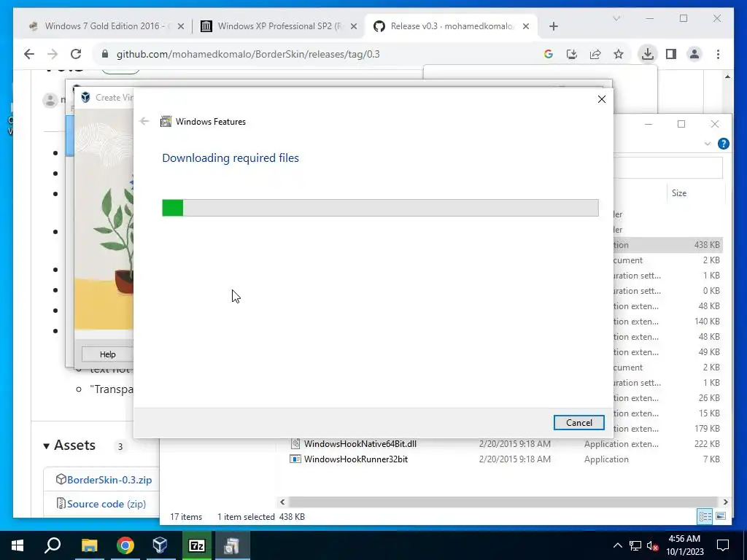Reload the GitHub page
This screenshot has width=747, height=560.
click(76, 54)
